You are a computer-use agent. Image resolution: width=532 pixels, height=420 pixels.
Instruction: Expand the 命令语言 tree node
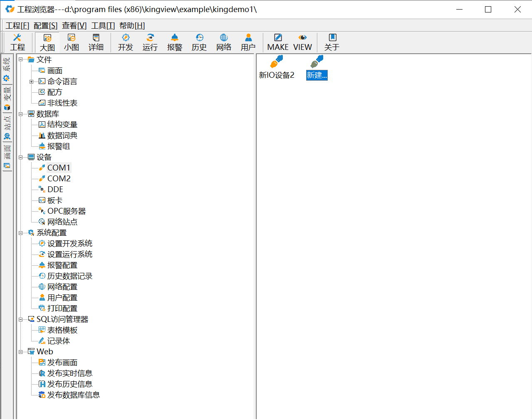point(31,82)
